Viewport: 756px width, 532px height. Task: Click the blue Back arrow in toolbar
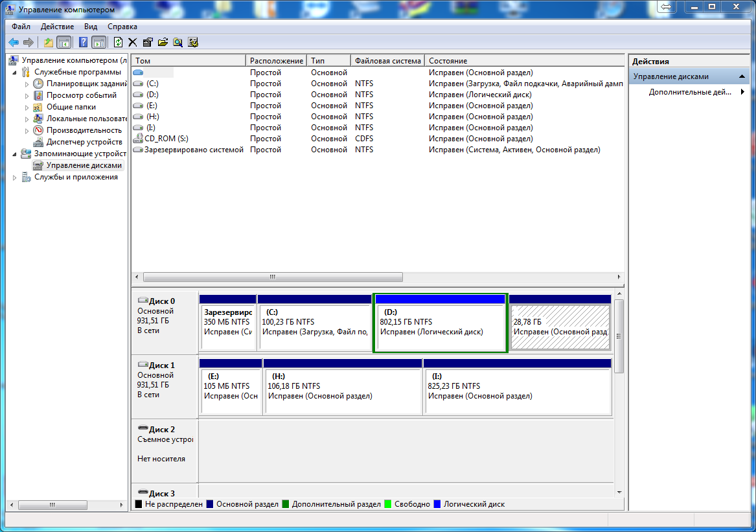pyautogui.click(x=14, y=42)
